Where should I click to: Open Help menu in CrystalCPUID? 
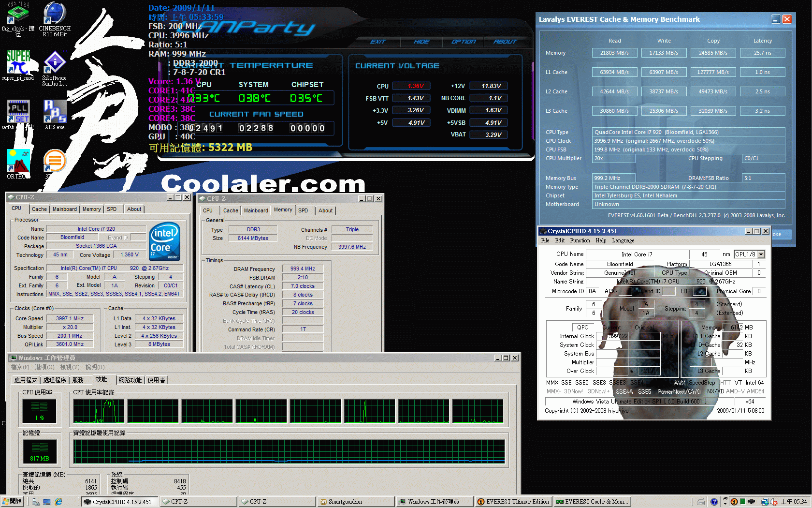[601, 240]
